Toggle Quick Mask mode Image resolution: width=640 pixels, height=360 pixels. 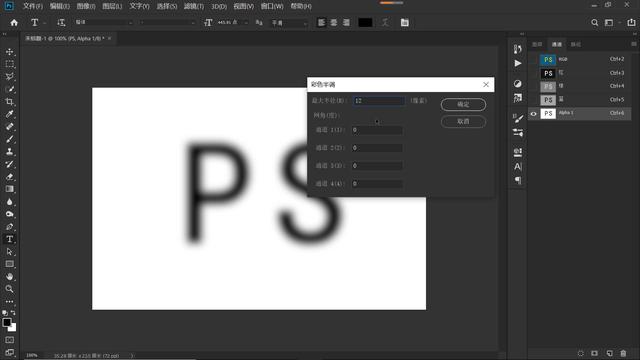pyautogui.click(x=9, y=340)
